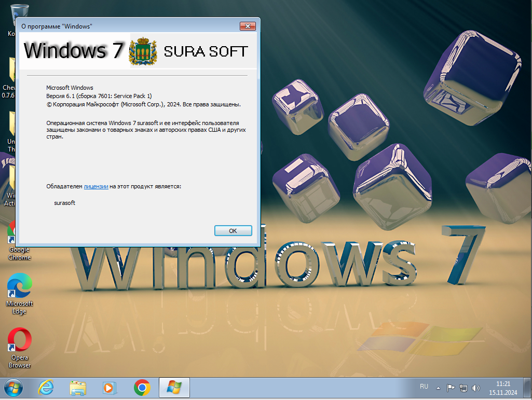Click the RU language indicator
532x400 pixels.
click(x=424, y=387)
